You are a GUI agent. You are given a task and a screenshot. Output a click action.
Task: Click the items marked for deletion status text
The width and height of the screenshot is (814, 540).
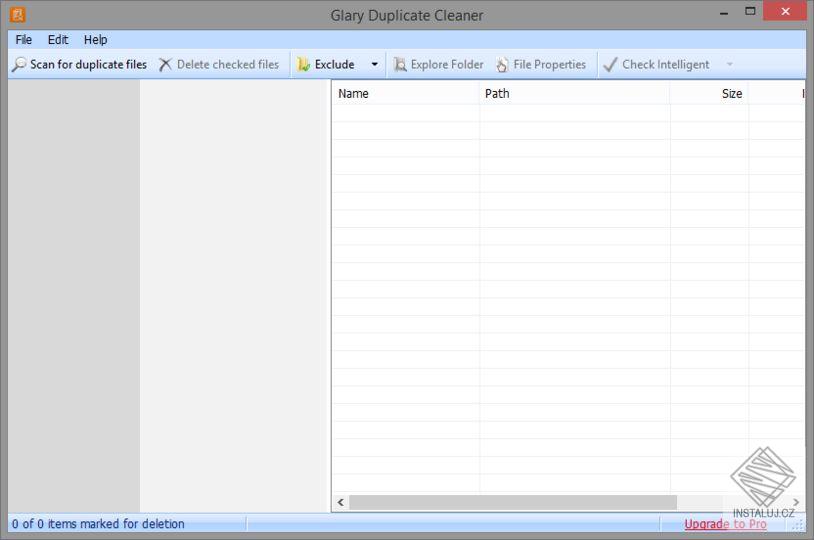click(x=98, y=524)
